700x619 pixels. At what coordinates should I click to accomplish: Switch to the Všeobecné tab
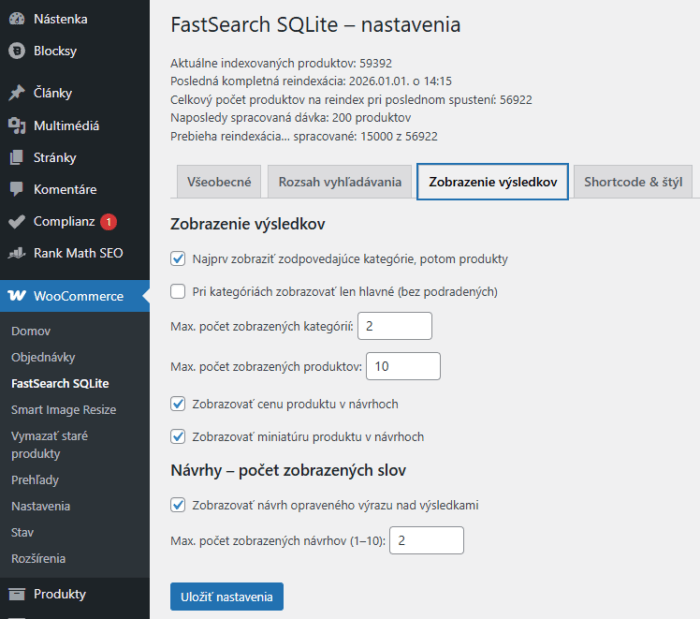point(219,182)
